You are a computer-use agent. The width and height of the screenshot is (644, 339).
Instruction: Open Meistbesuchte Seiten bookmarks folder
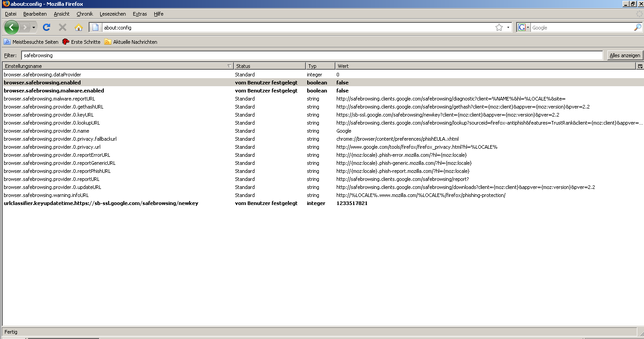[31, 42]
